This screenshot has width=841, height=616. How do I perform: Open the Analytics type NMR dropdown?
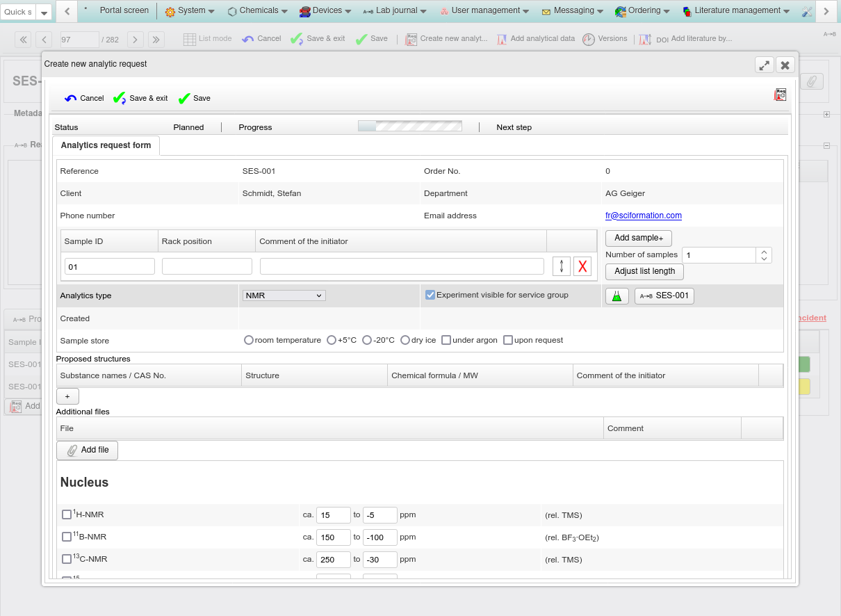(x=284, y=295)
